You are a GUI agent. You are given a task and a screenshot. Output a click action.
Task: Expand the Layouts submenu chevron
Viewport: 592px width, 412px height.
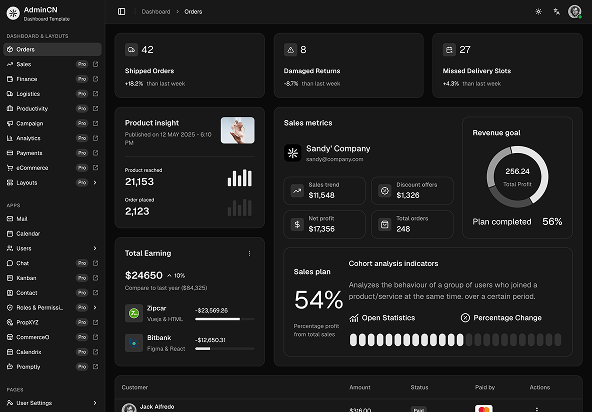95,182
